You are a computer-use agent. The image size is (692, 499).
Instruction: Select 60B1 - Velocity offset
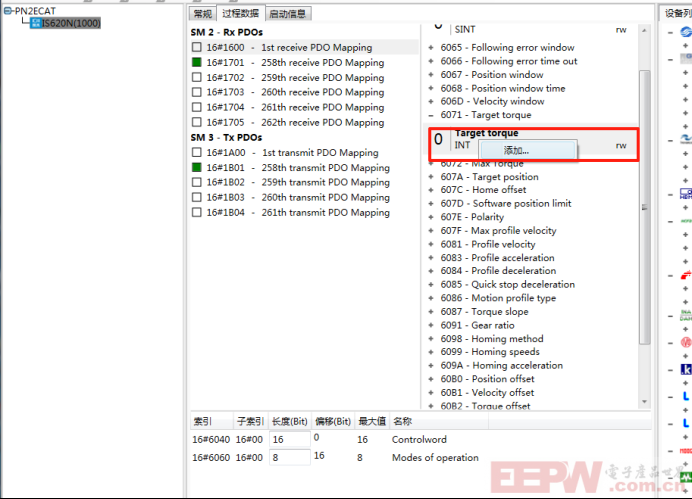[487, 393]
